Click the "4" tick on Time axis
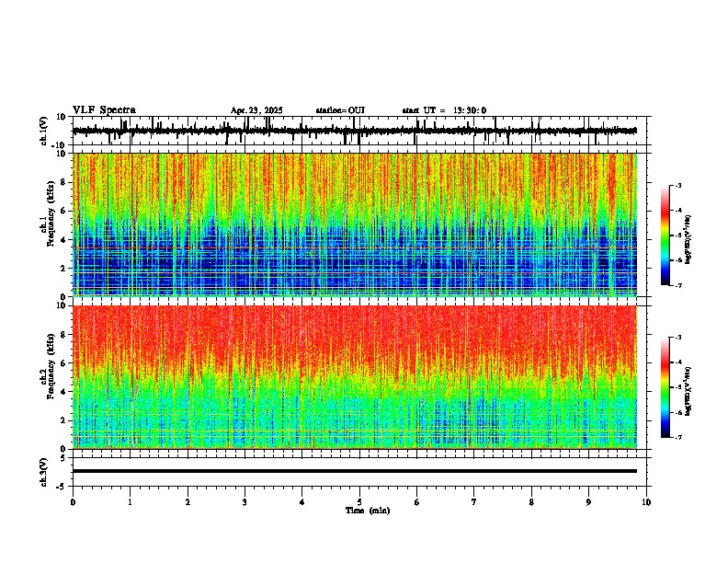This screenshot has width=728, height=563. 302,502
